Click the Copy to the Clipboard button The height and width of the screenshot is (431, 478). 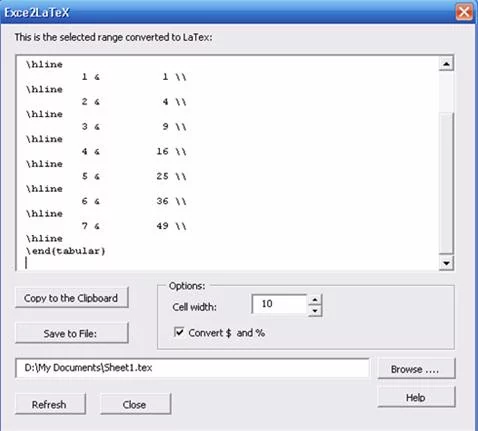[x=72, y=298]
